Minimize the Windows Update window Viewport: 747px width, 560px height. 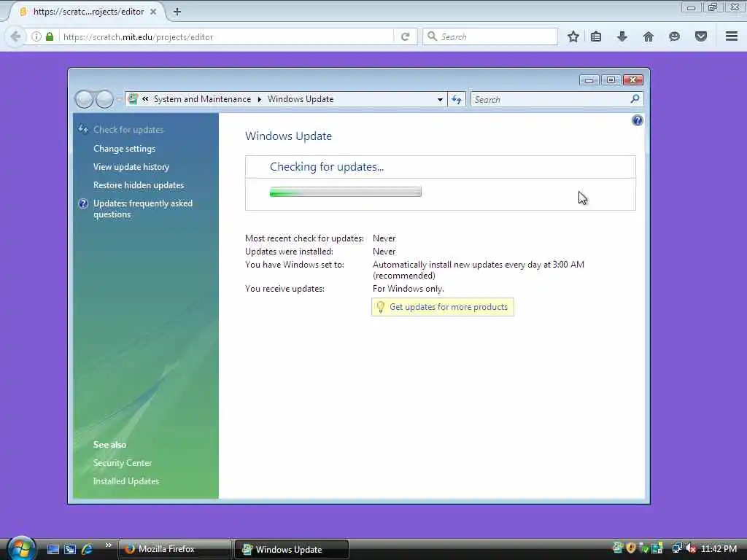589,80
